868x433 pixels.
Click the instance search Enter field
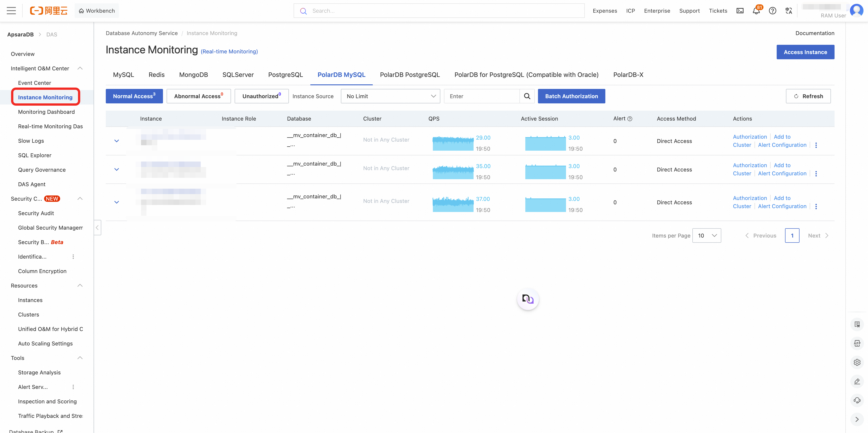tap(482, 96)
